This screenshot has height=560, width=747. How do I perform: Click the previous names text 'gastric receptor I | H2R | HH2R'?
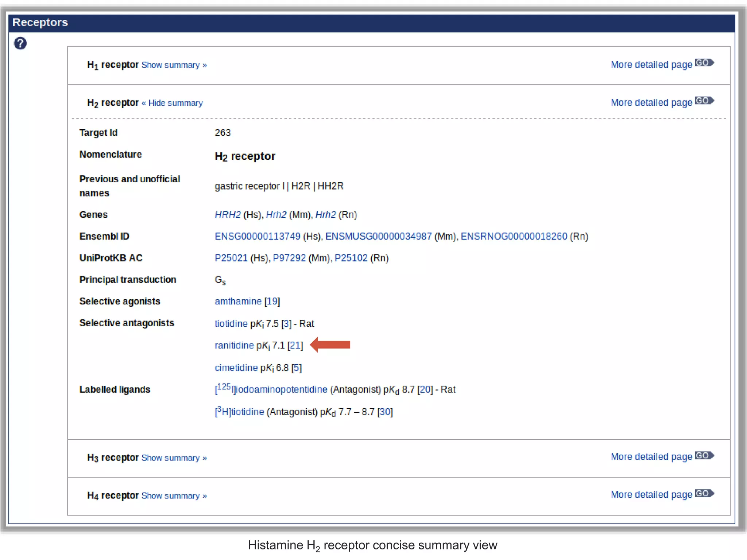pyautogui.click(x=279, y=186)
